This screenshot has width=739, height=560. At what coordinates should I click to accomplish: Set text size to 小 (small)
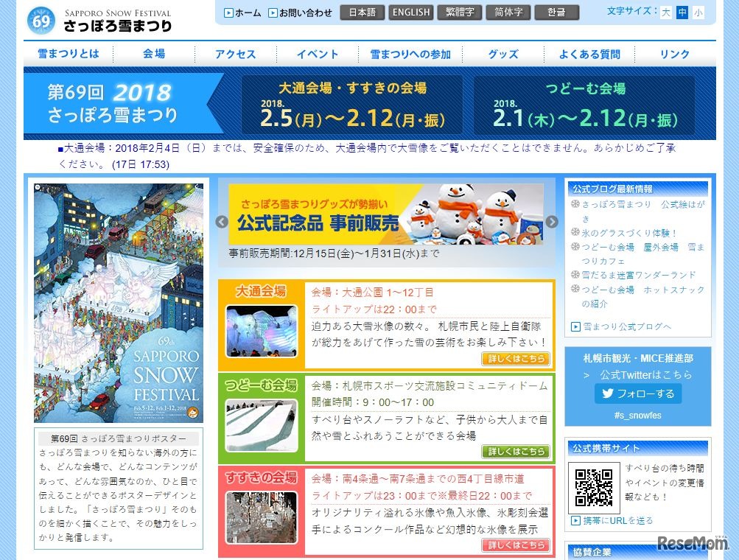pos(698,13)
